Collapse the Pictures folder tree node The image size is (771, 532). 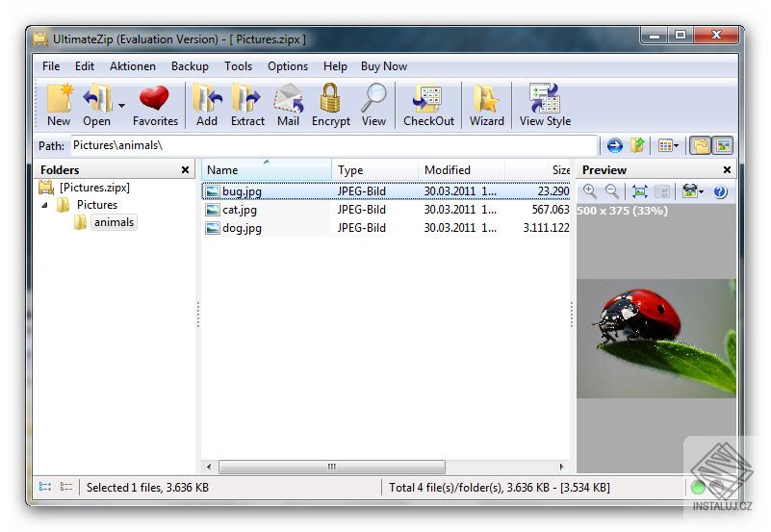(44, 205)
